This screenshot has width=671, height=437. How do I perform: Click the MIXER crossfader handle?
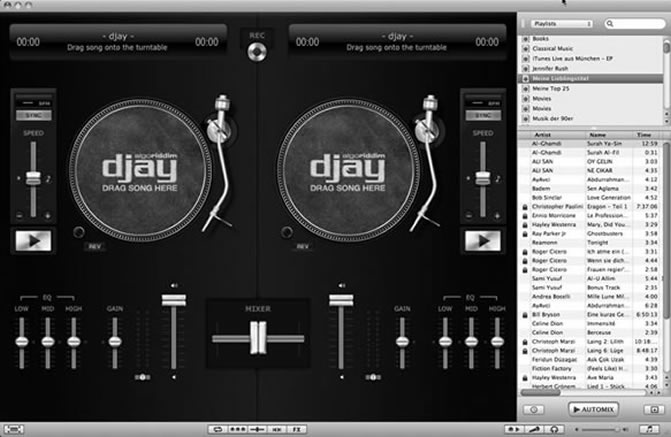click(258, 338)
